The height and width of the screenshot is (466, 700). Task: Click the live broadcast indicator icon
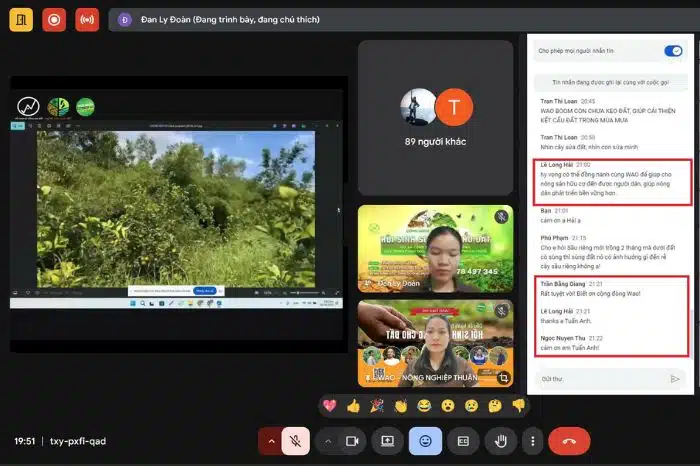tap(87, 18)
